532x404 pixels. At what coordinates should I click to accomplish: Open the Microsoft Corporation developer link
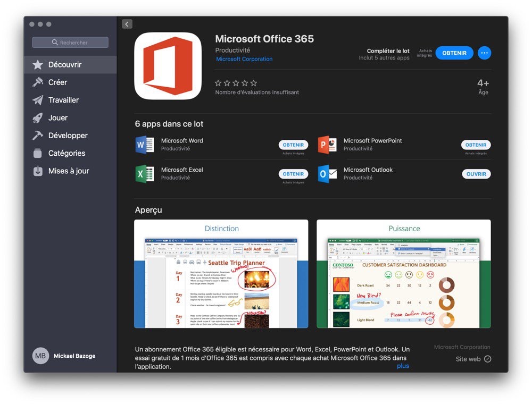coord(244,59)
